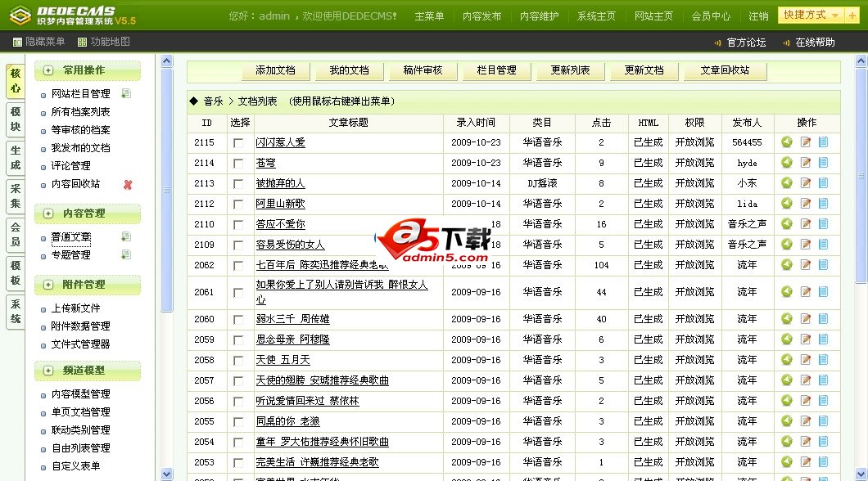Image resolution: width=868 pixels, height=481 pixels.
Task: Click the 添加文档 button
Action: [275, 70]
